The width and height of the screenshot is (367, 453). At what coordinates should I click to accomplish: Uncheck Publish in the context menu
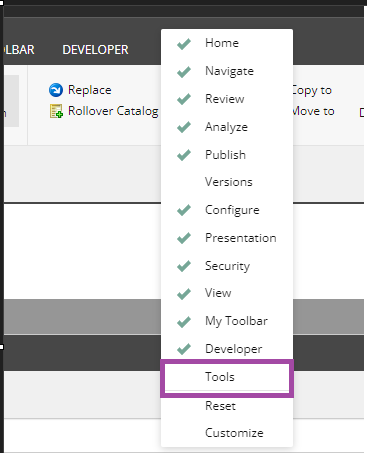[227, 155]
